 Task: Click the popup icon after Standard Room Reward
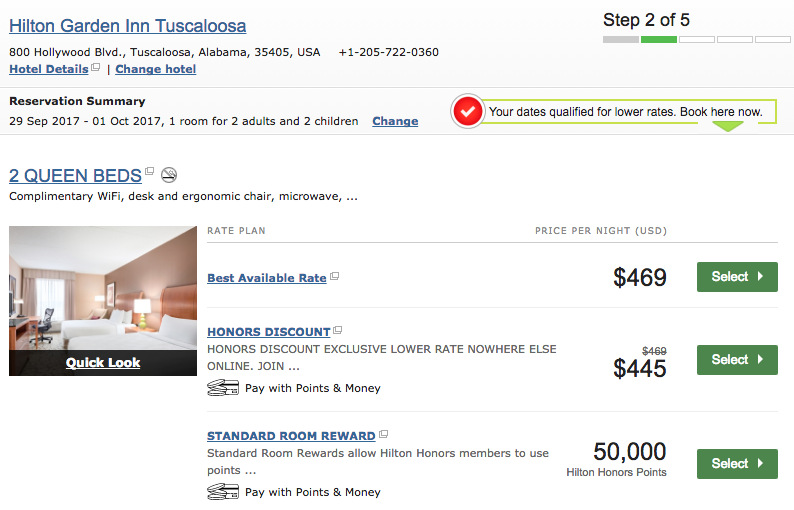[384, 435]
